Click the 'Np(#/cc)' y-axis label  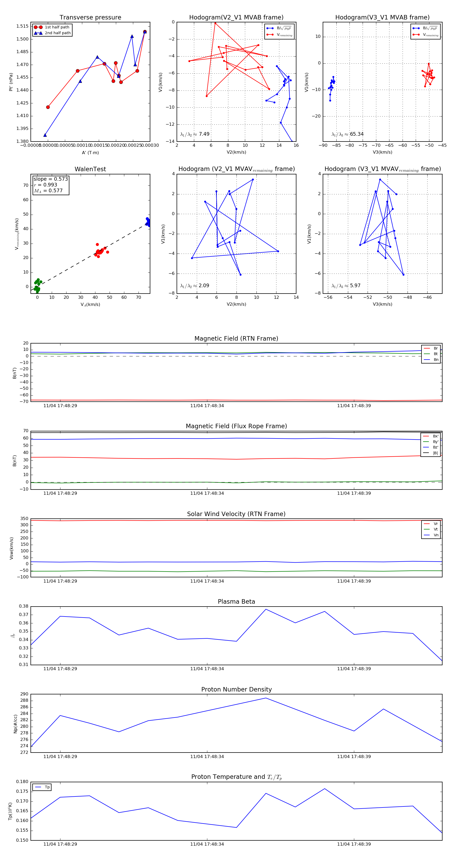click(15, 723)
